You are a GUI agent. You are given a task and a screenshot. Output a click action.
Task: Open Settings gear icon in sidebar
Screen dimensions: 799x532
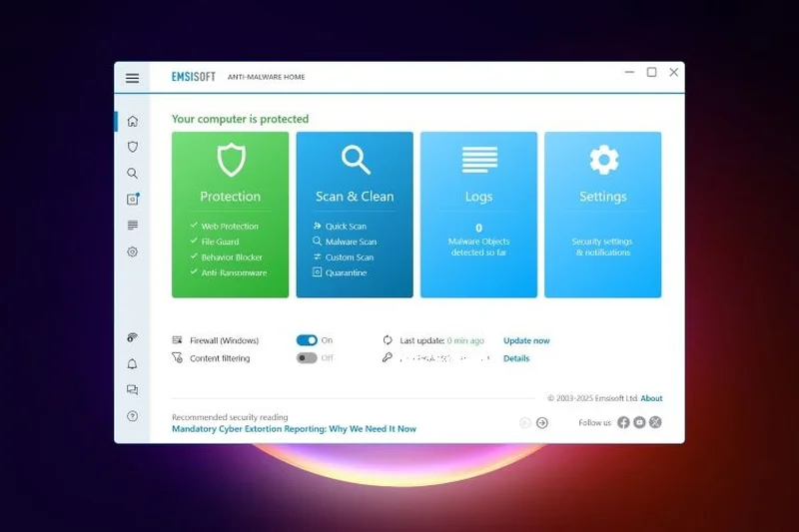pyautogui.click(x=133, y=252)
